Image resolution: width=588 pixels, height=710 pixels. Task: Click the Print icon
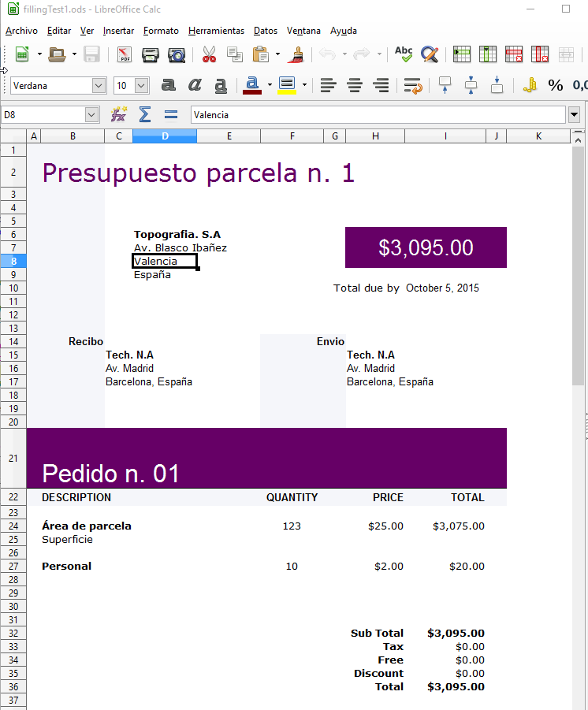tap(151, 54)
